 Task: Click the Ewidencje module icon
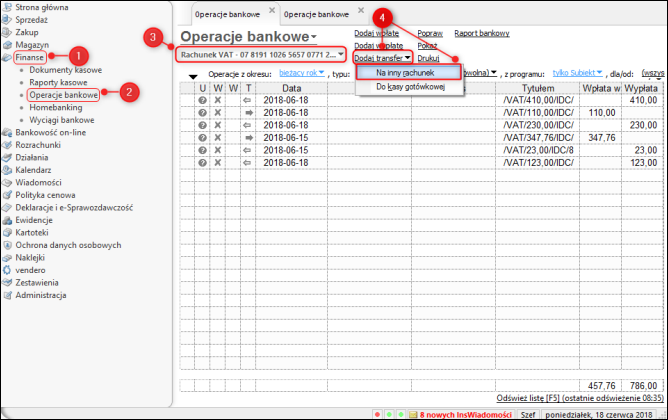click(7, 220)
